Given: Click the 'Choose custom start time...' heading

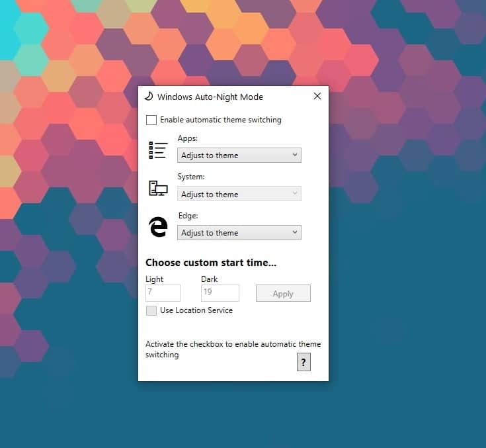Looking at the screenshot, I should (x=211, y=263).
